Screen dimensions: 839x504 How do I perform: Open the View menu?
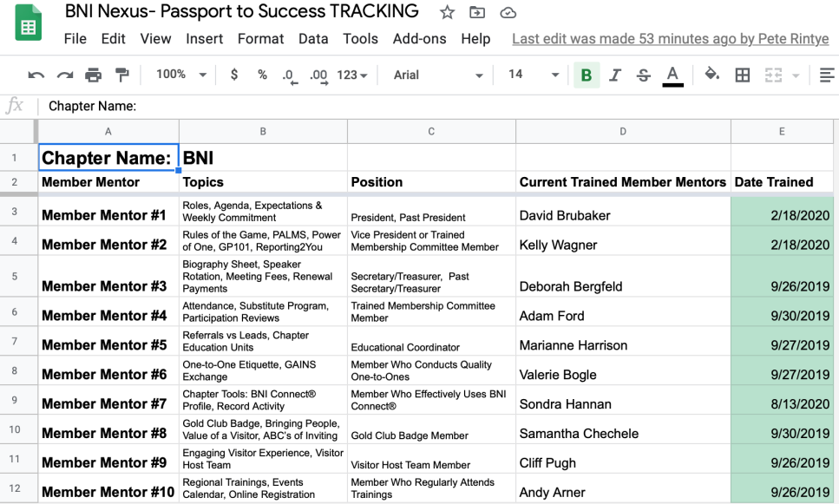coord(155,38)
